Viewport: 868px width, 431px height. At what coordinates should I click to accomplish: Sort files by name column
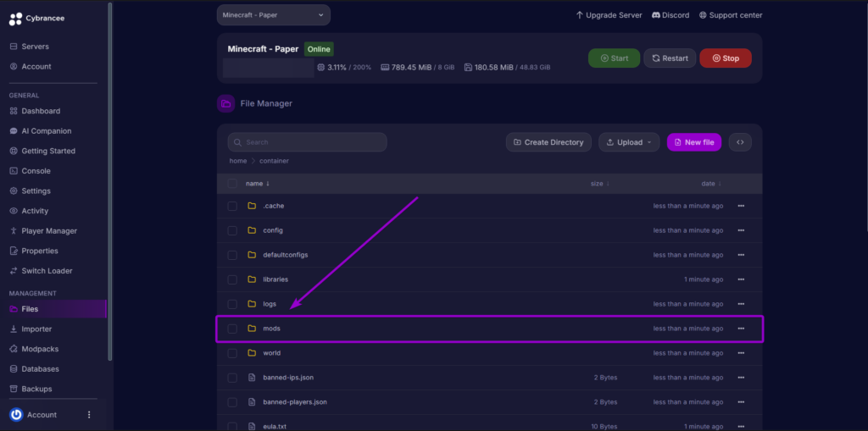258,184
